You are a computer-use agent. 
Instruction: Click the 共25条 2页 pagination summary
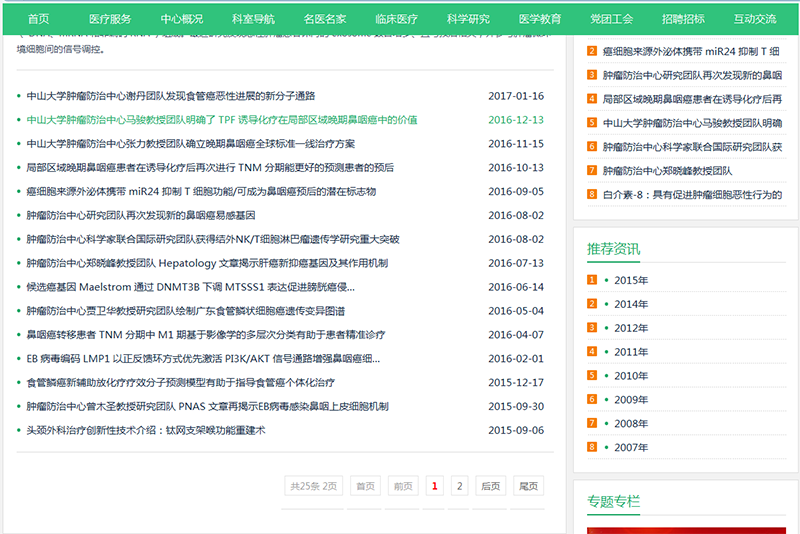click(x=313, y=486)
